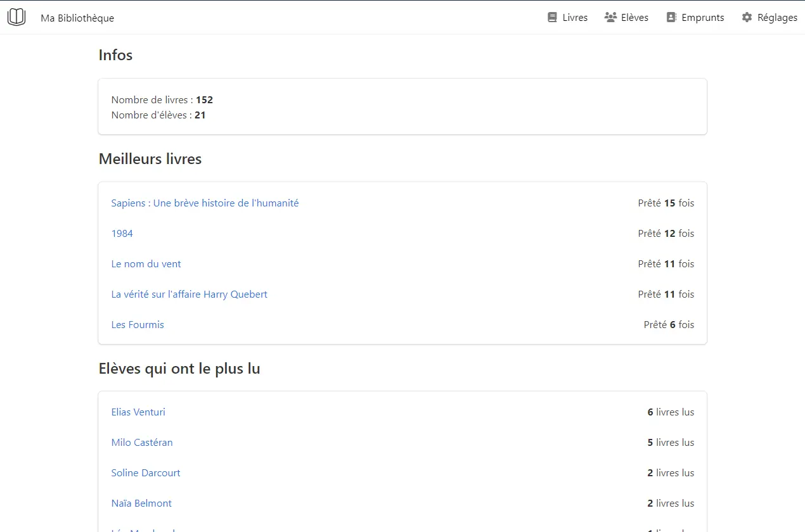Open La vérité sur l'affaire Harry Quebert
The width and height of the screenshot is (805, 532).
tap(189, 294)
